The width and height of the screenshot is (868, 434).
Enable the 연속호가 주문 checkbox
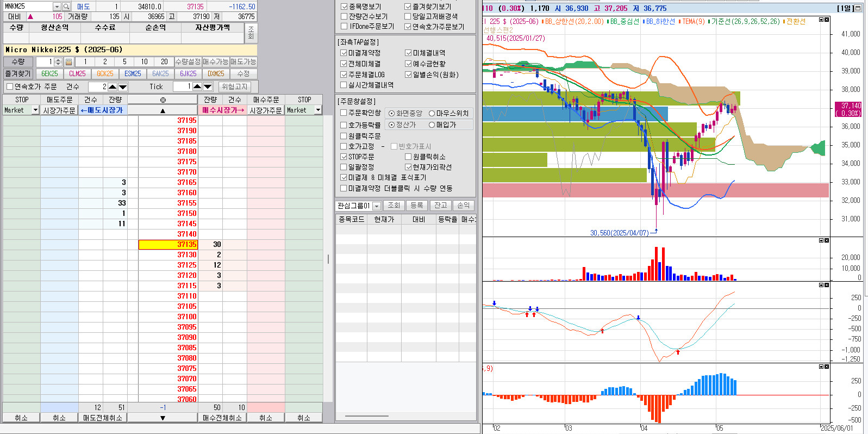tap(9, 86)
